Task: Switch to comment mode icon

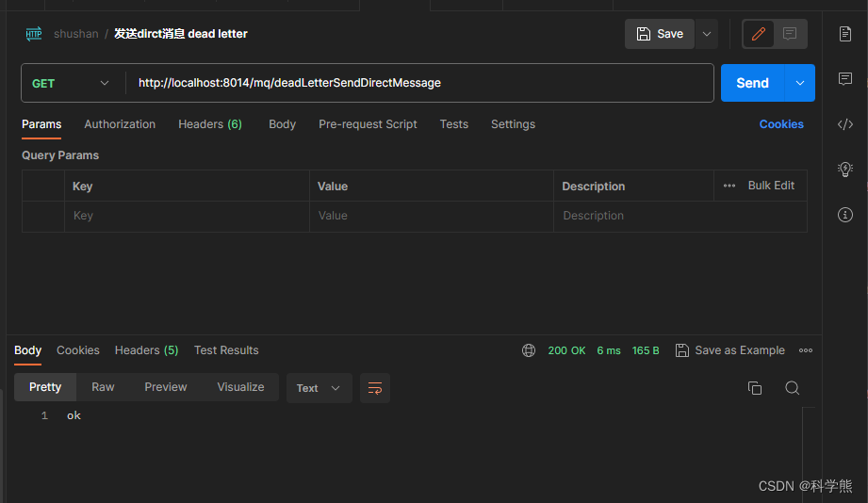Action: click(x=790, y=34)
